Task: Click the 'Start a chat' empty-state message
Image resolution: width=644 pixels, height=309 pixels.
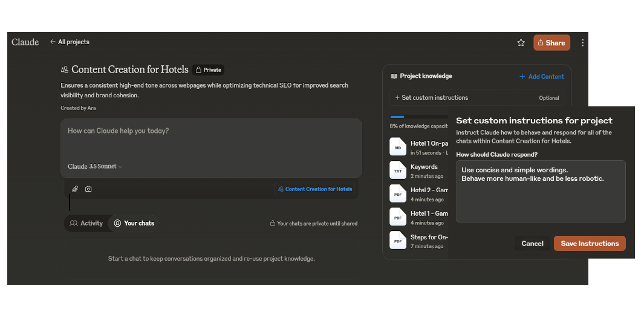Action: coord(211,259)
